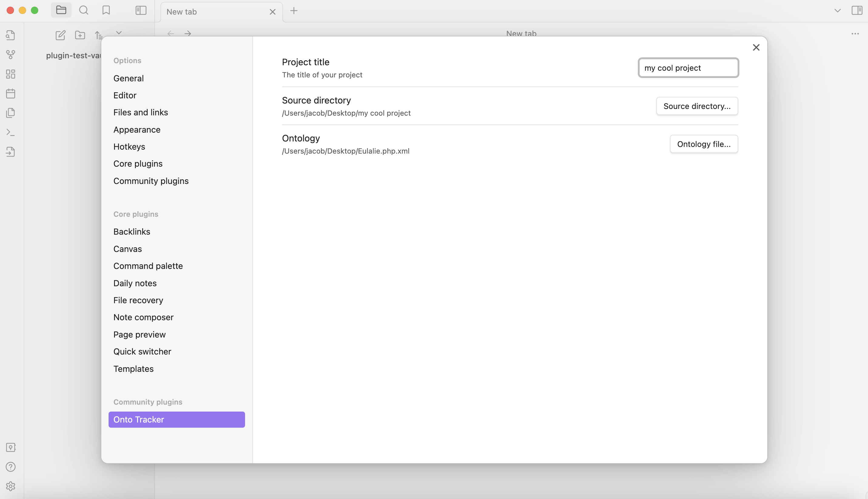Open the canvas ribbon icon

click(11, 74)
